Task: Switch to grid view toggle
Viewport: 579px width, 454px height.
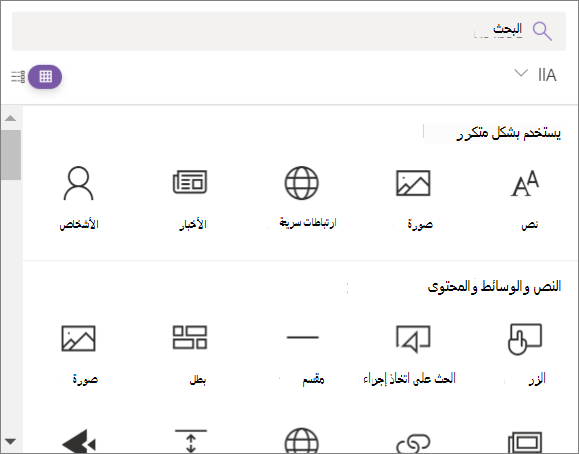Action: [45, 76]
